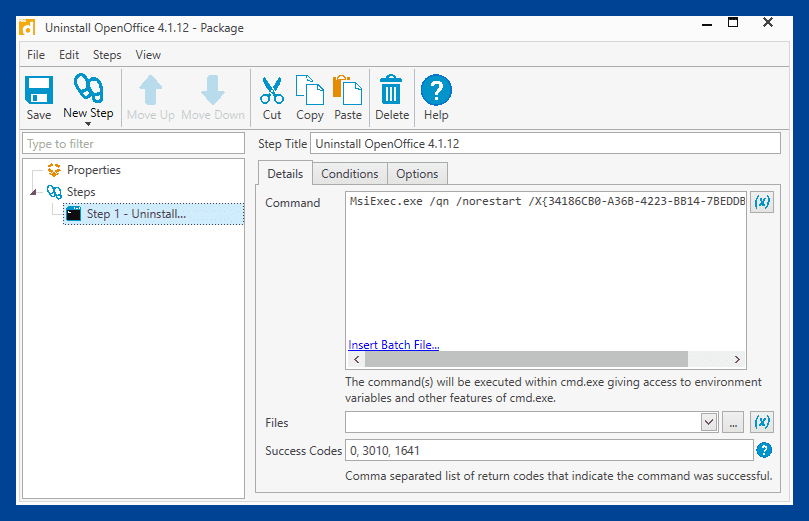Screen dimensions: 809x521
Task: Select the Steps tree node
Action: [x=81, y=192]
